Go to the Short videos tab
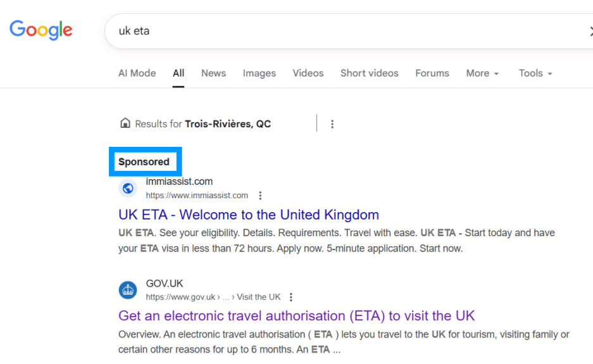Screen dimensions: 593x364 [x=369, y=73]
